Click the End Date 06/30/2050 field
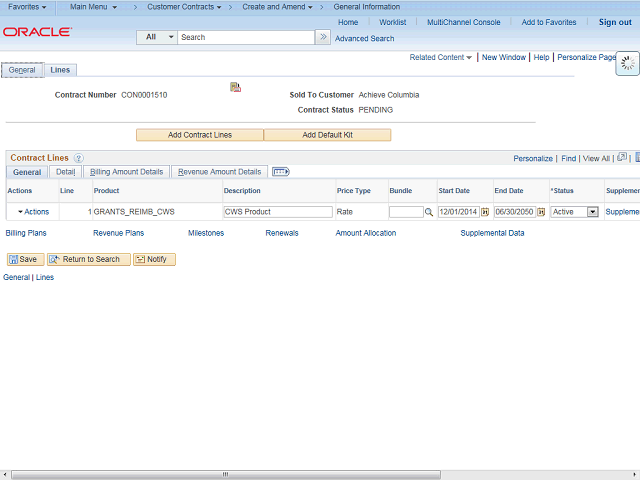640x480 pixels. [x=515, y=212]
